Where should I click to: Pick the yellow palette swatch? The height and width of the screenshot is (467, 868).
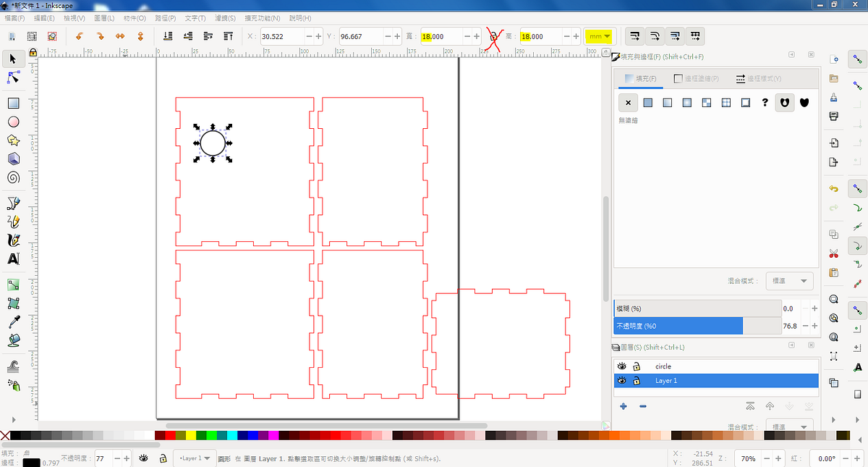pyautogui.click(x=190, y=435)
